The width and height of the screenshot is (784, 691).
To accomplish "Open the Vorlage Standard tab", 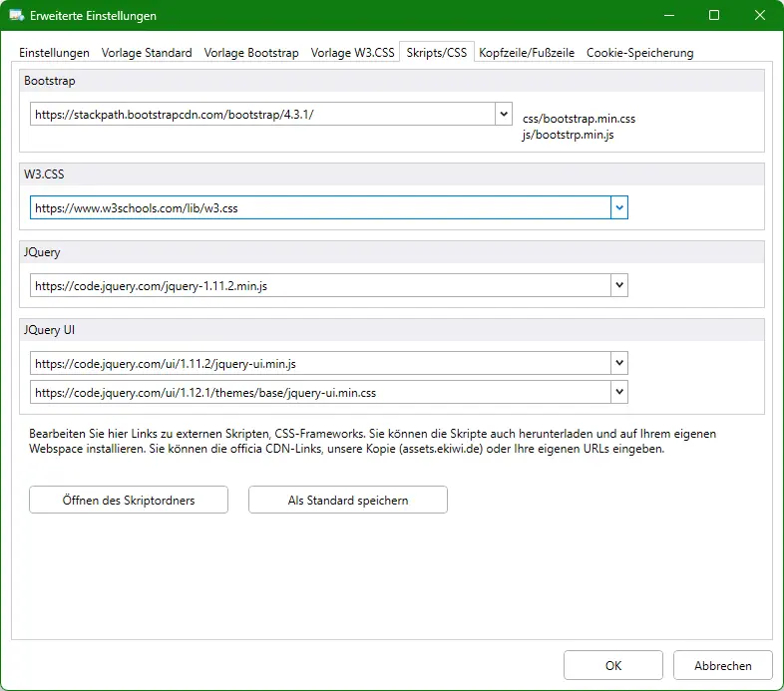I will click(x=147, y=53).
